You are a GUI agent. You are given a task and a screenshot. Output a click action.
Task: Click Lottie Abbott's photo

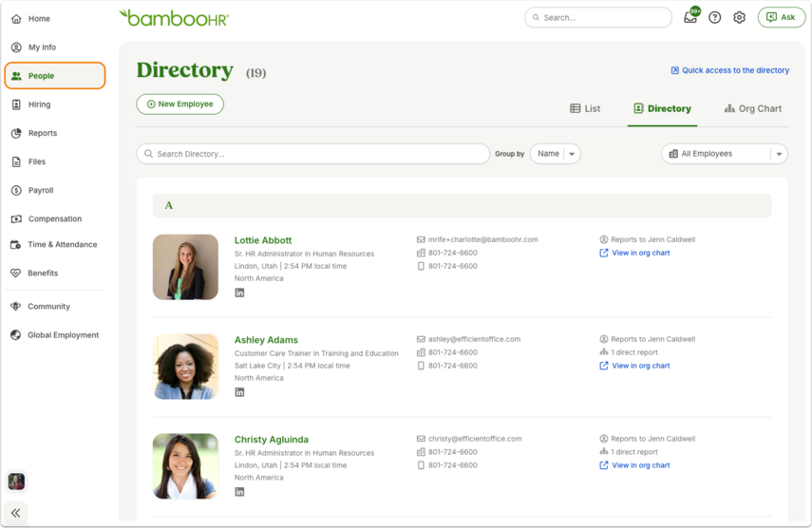point(185,267)
